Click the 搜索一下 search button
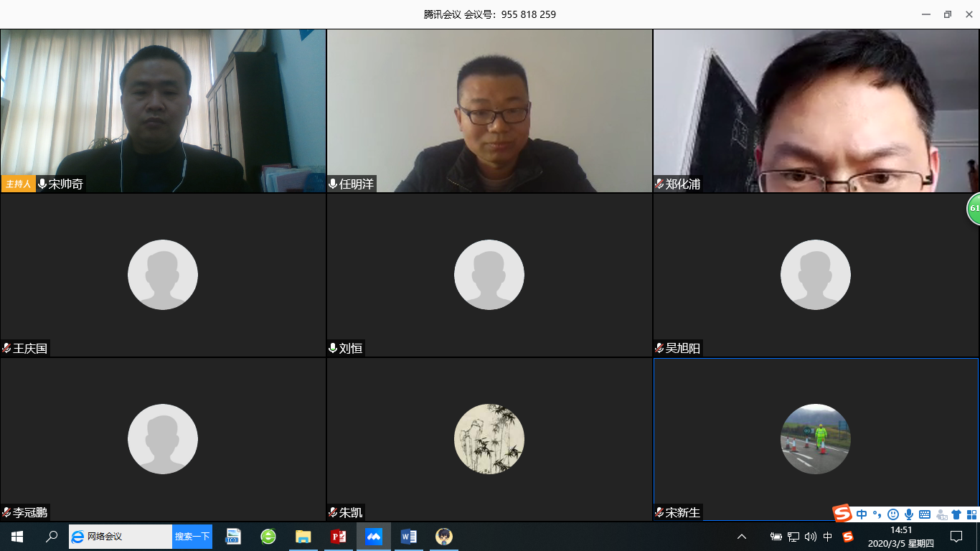This screenshot has height=551, width=980. (x=192, y=536)
